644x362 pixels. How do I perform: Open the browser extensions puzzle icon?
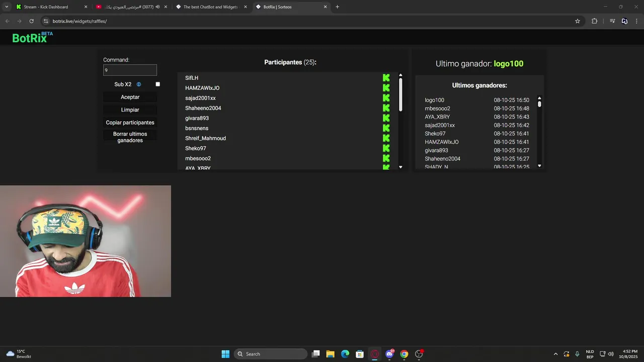(x=594, y=21)
